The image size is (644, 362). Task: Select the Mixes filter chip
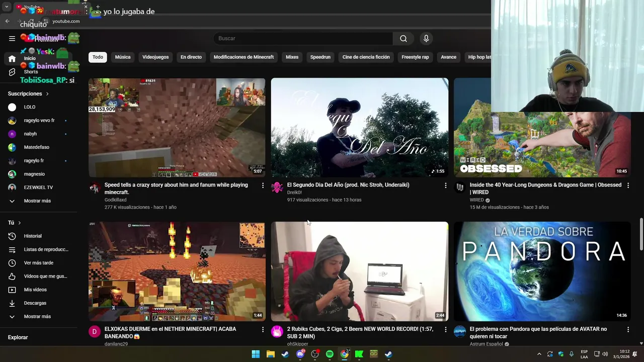292,57
